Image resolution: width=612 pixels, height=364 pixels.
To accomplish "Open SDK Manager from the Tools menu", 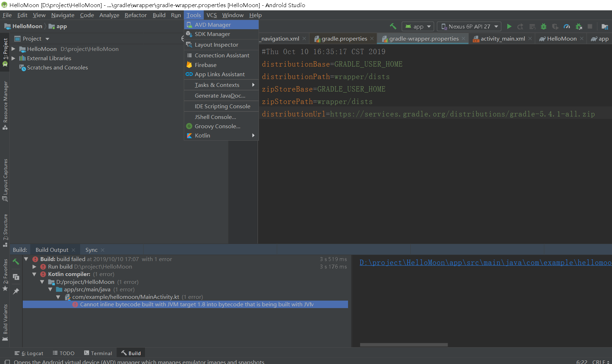I will (212, 34).
